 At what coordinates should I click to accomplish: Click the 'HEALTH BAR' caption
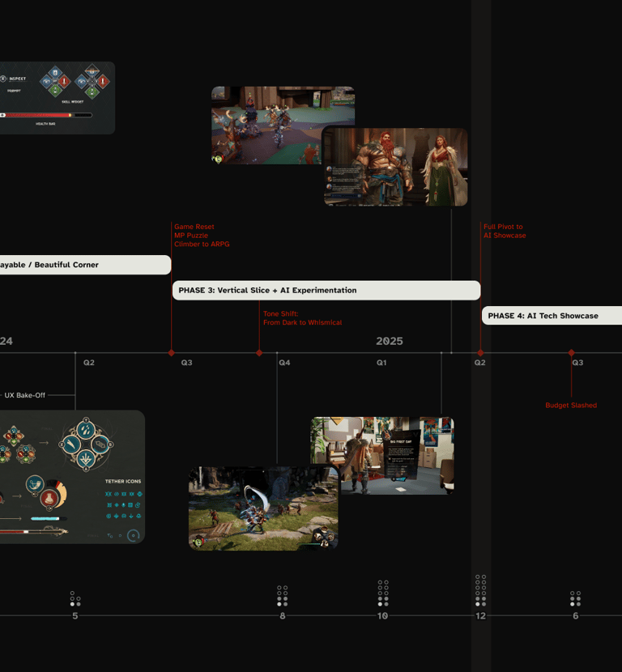point(45,124)
